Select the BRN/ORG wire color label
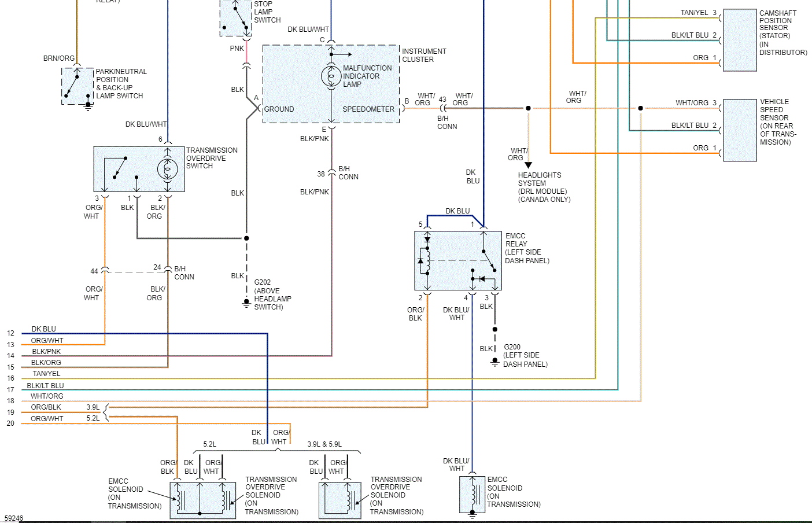 [59, 58]
